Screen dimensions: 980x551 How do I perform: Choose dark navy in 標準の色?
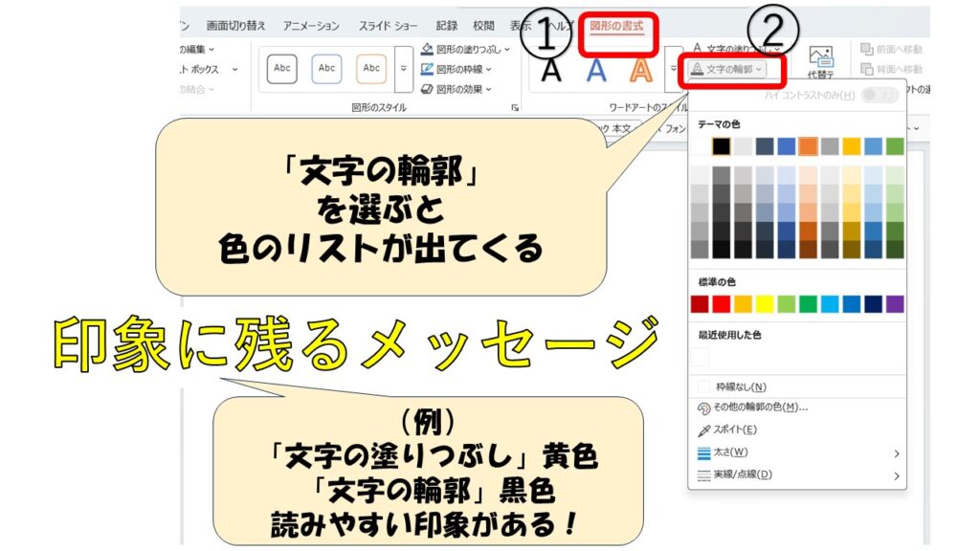pyautogui.click(x=873, y=304)
